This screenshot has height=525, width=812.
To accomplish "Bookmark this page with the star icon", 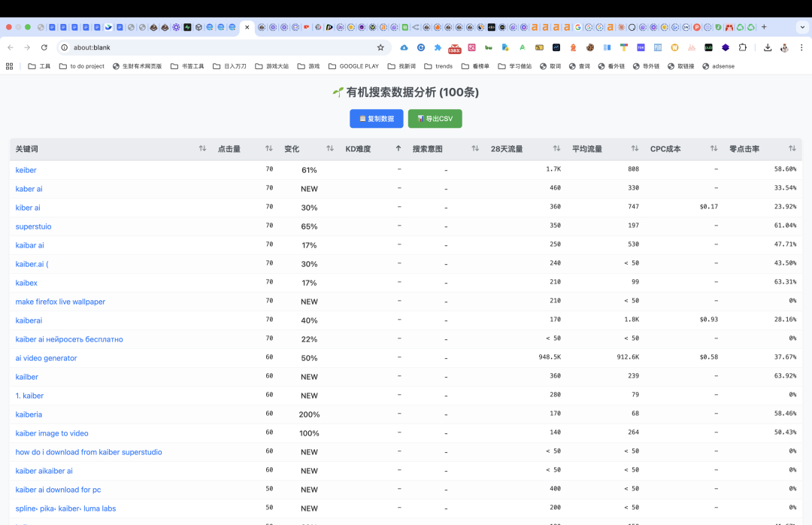I will click(x=380, y=47).
